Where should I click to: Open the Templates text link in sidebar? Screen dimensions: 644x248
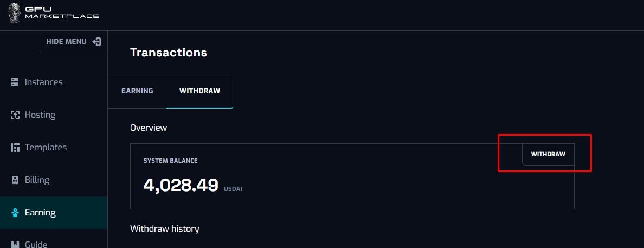click(46, 148)
